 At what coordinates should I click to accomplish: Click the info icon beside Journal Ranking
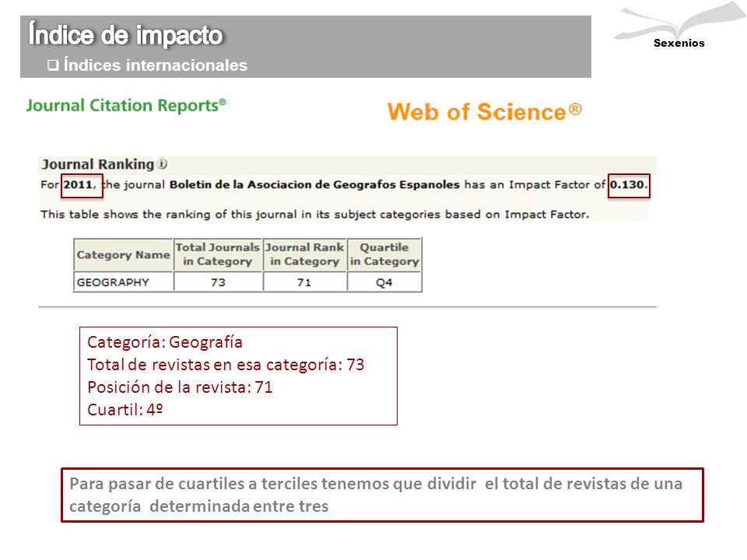pyautogui.click(x=163, y=164)
